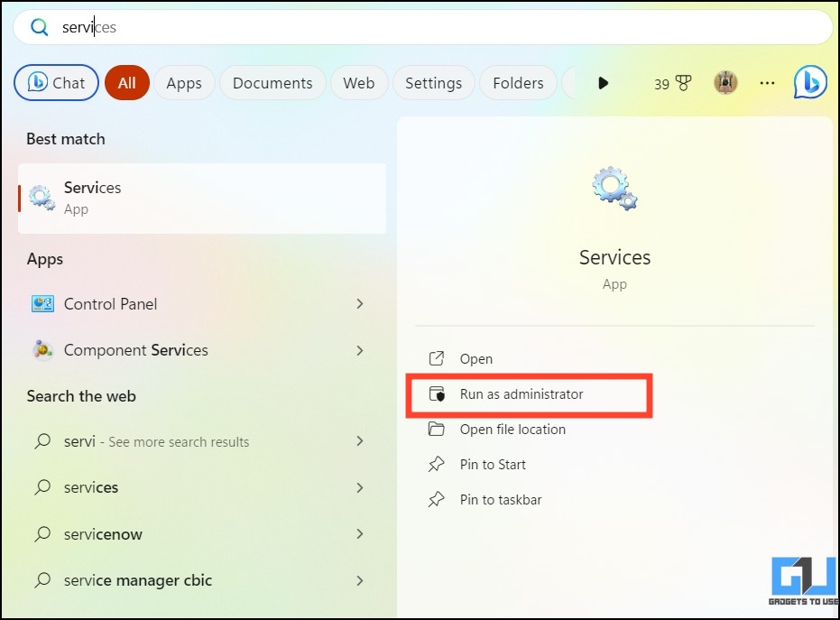Click the Control Panel app icon
This screenshot has height=620, width=840.
(42, 304)
